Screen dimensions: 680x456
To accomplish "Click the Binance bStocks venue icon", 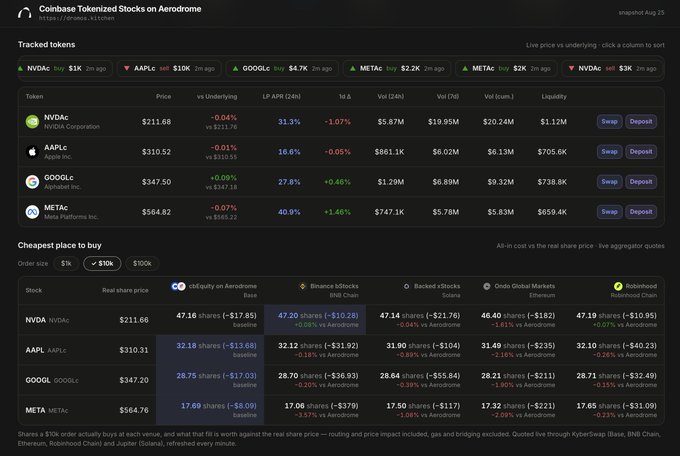I will tap(303, 286).
